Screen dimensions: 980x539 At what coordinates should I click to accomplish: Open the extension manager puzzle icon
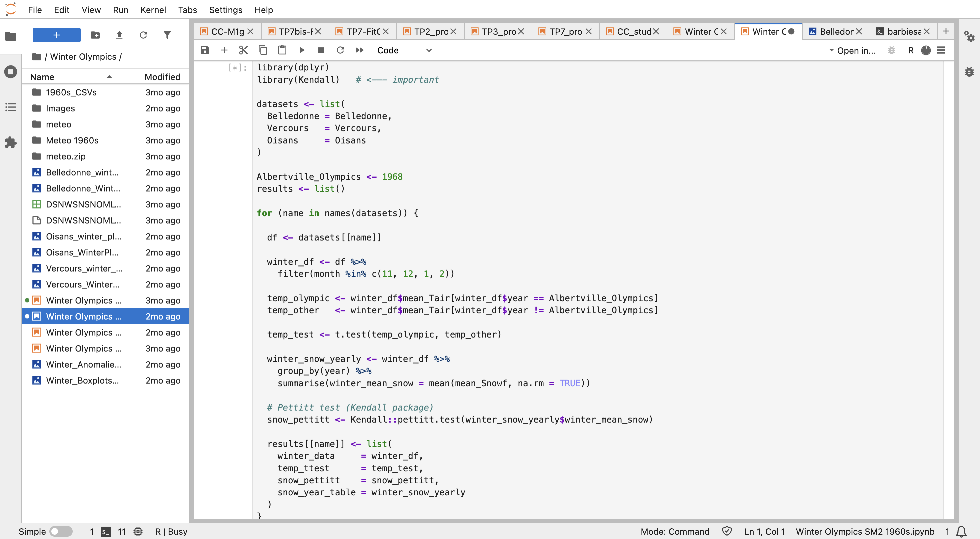point(11,142)
